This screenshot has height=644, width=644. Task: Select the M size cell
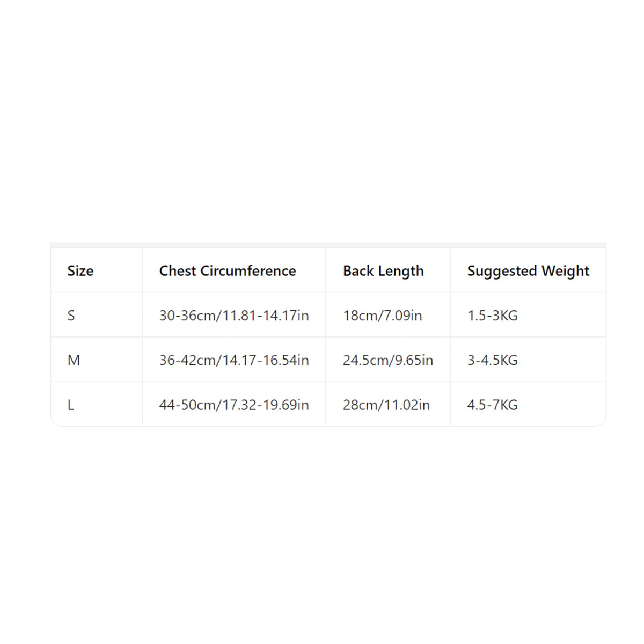click(x=97, y=360)
